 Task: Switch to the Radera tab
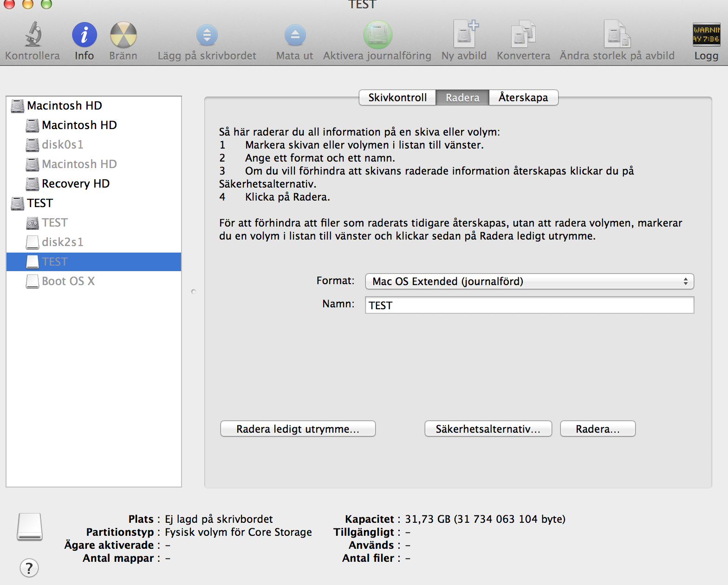(462, 97)
